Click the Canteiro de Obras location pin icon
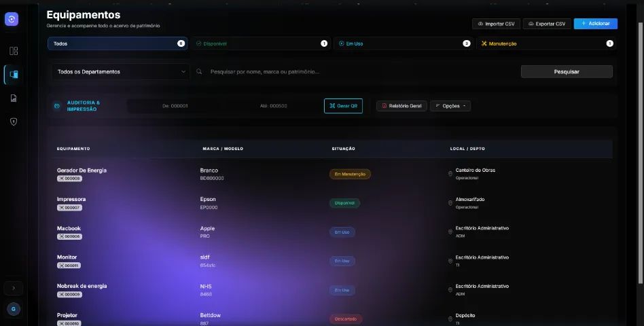This screenshot has height=326, width=644. pos(450,174)
